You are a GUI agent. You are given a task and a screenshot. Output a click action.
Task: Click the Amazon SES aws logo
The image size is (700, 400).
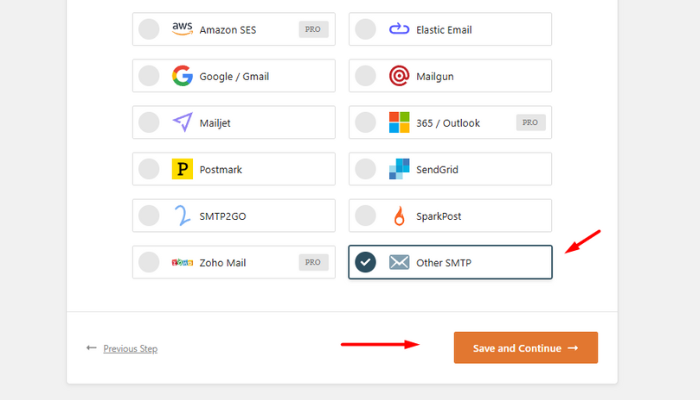182,29
